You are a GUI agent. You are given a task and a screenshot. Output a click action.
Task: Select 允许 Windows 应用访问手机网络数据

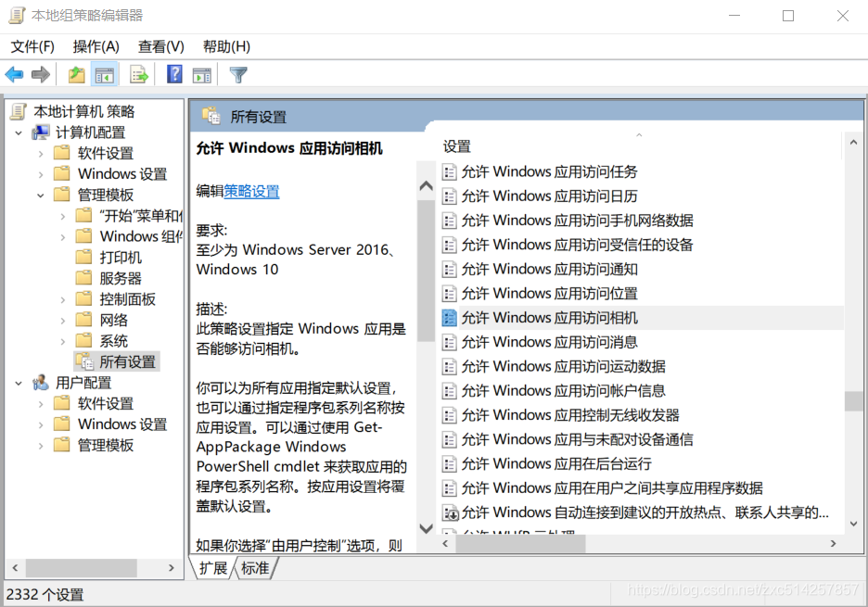click(x=578, y=221)
